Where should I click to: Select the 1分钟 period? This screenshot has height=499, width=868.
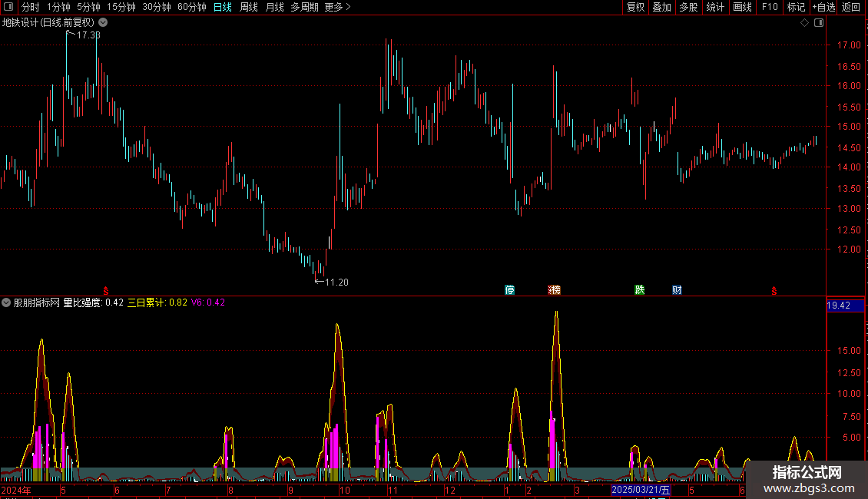pos(58,7)
